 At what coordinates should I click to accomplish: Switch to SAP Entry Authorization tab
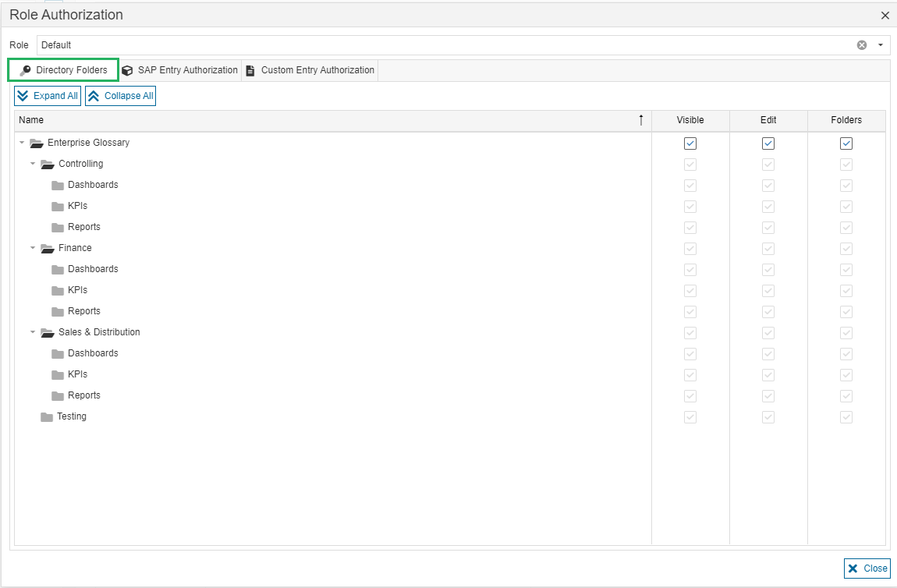[181, 70]
